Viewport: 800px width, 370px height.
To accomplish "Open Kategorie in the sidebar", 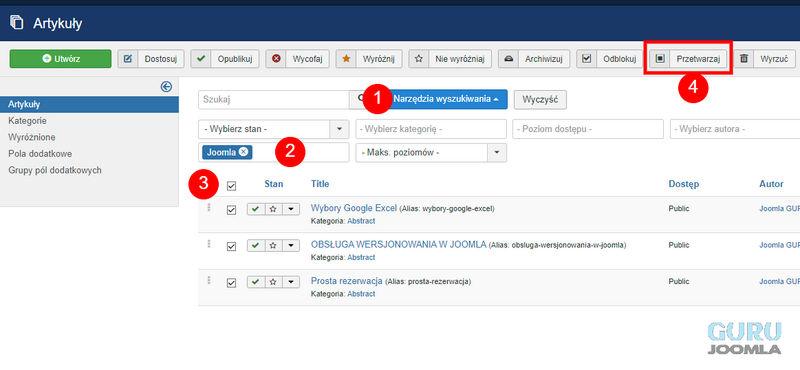I will coord(27,121).
